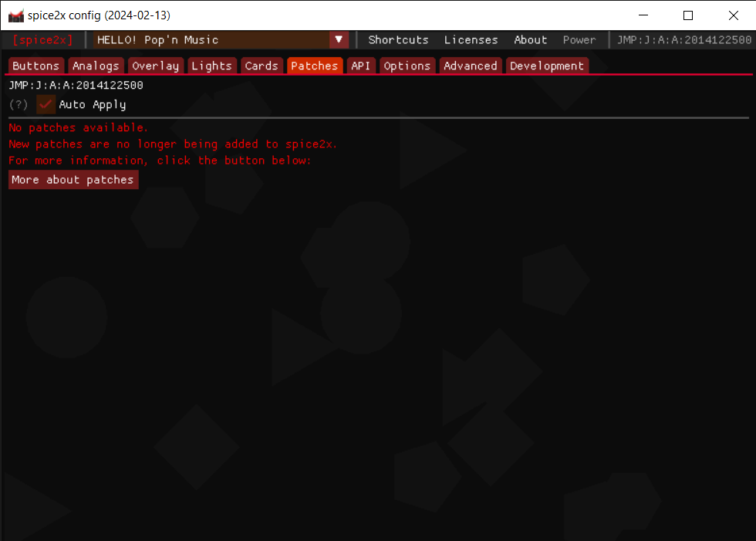Open the Cards tab
This screenshot has height=541, width=756.
click(262, 66)
